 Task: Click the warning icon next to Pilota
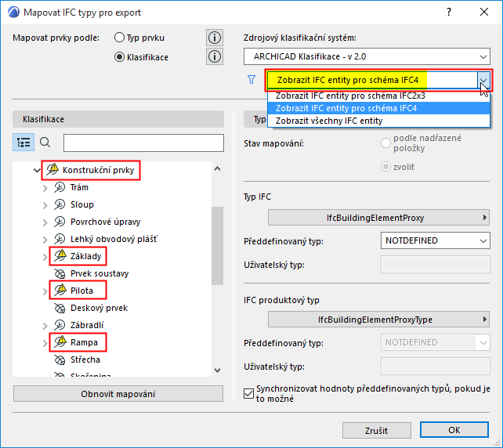point(60,290)
